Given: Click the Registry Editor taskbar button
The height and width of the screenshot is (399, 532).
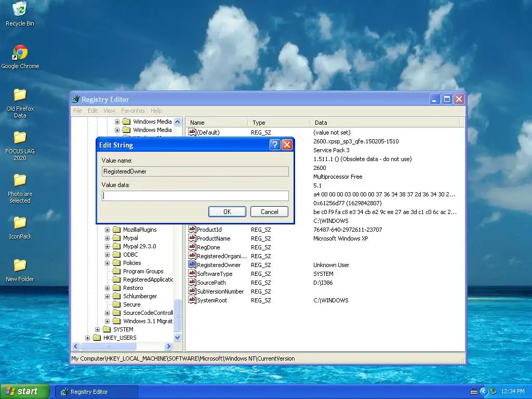Looking at the screenshot, I should click(96, 392).
